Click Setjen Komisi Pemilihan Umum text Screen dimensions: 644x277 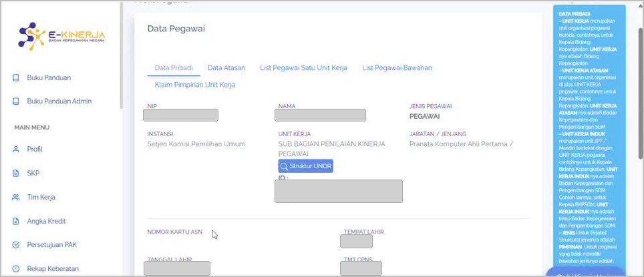point(196,144)
